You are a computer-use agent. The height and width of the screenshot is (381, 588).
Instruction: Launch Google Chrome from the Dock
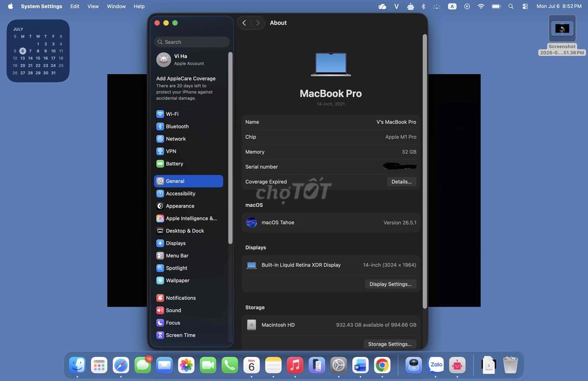coord(382,365)
